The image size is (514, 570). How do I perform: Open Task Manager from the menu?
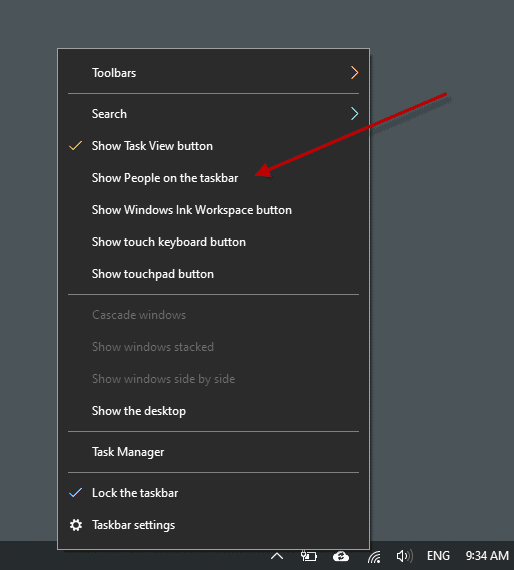[x=213, y=452]
